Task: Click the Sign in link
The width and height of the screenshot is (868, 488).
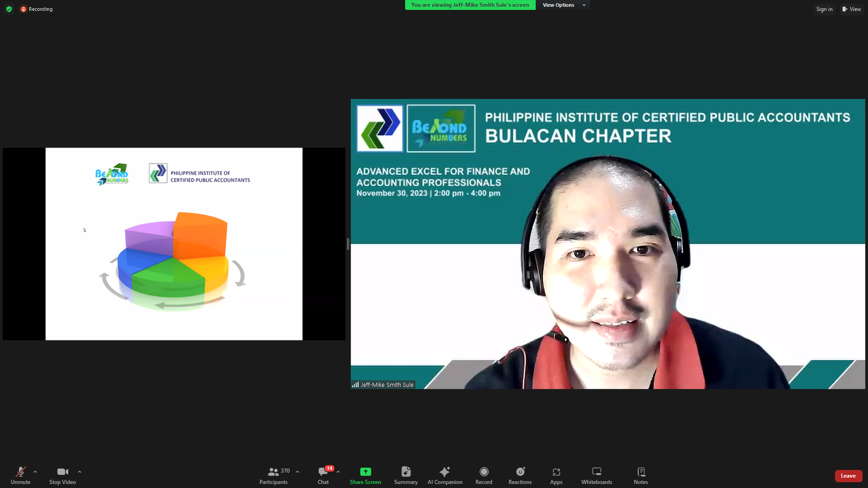Action: pyautogui.click(x=824, y=9)
